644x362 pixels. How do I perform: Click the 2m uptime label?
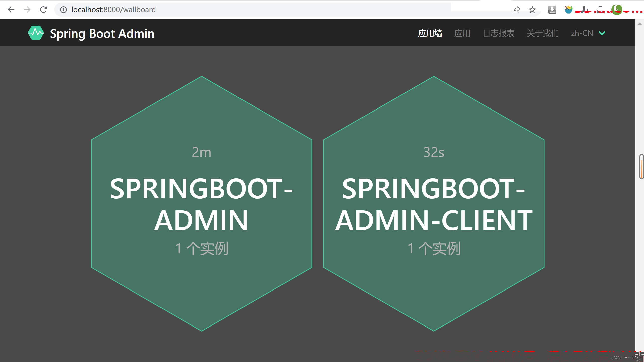coord(202,152)
